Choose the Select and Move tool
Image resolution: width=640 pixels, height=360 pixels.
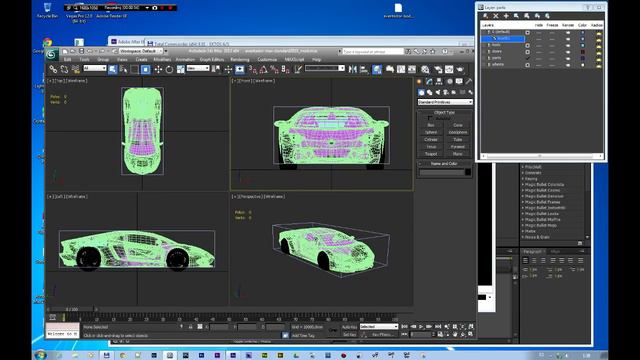[x=158, y=69]
